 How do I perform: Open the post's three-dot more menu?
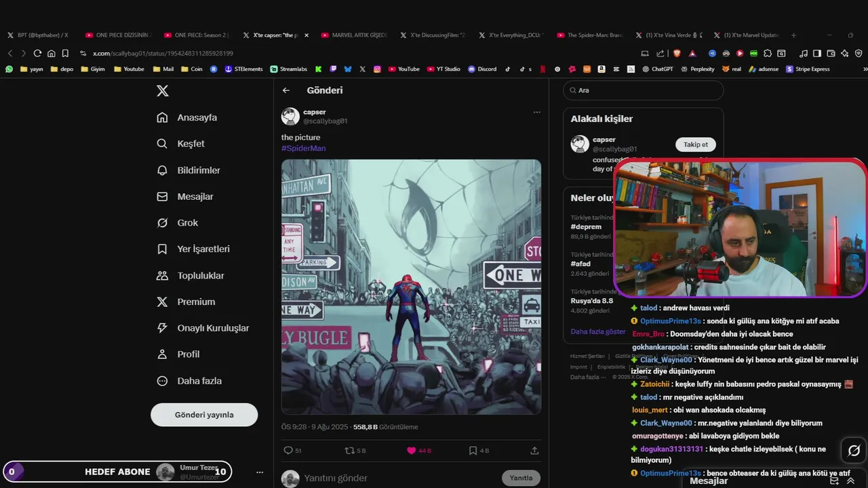coord(536,113)
